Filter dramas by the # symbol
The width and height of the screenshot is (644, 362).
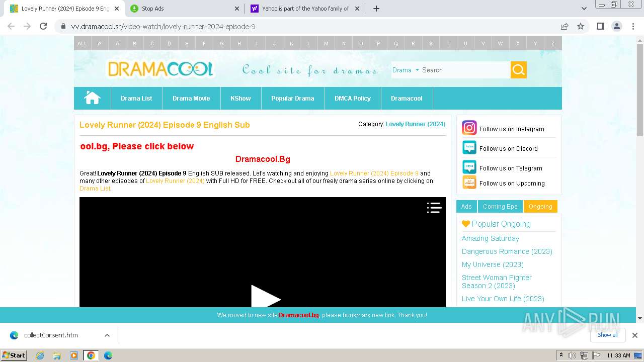[100, 43]
